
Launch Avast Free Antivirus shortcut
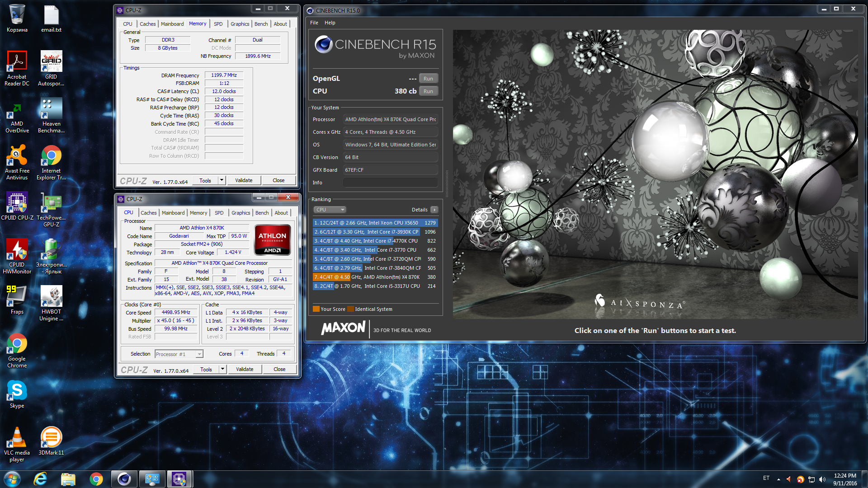pos(17,163)
